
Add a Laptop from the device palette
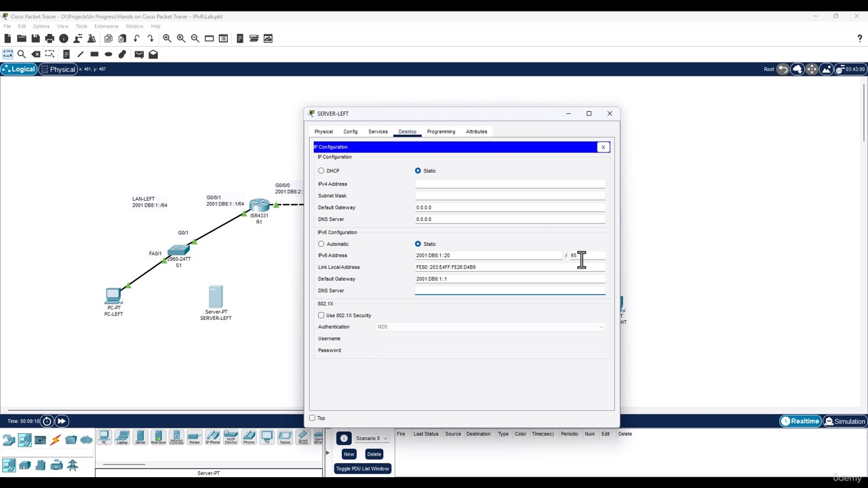[x=122, y=438]
